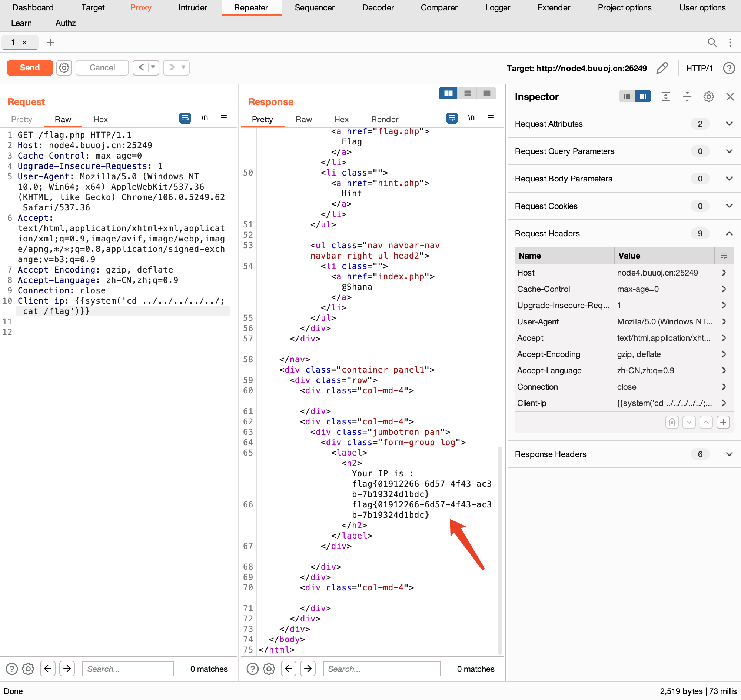Open Repeater request settings gear
Screen dimensions: 741x700
coord(64,67)
